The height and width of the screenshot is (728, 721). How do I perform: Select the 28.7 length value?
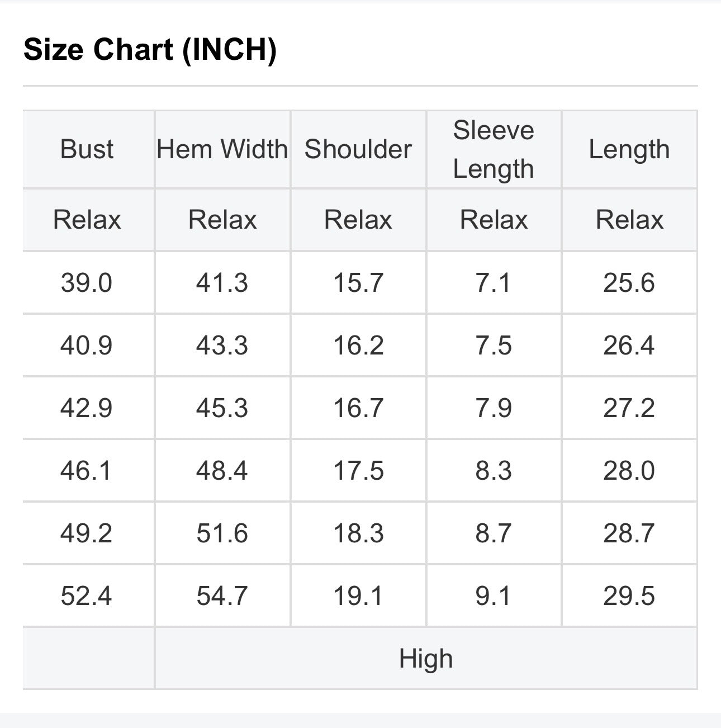coord(629,533)
